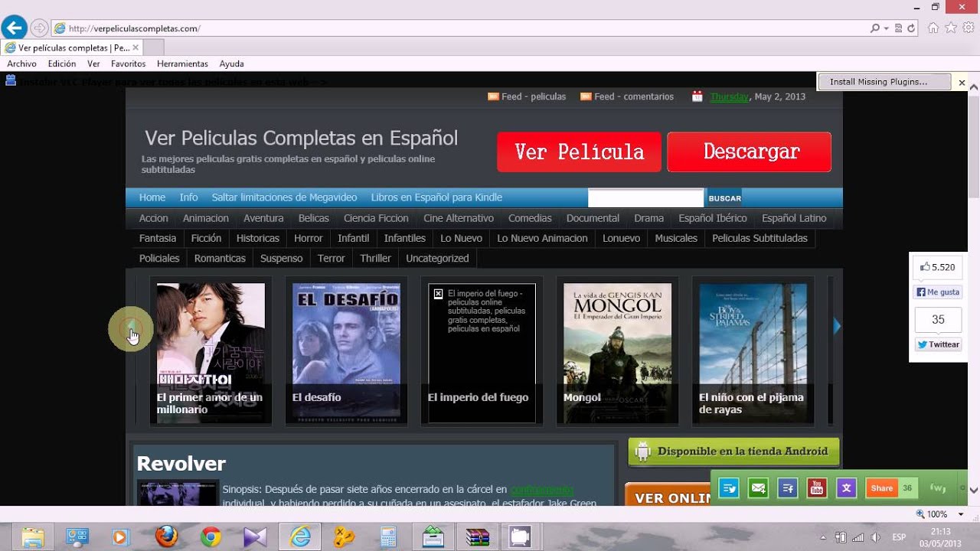The width and height of the screenshot is (980, 551).
Task: Open the volume speaker tray icon
Action: pyautogui.click(x=874, y=537)
